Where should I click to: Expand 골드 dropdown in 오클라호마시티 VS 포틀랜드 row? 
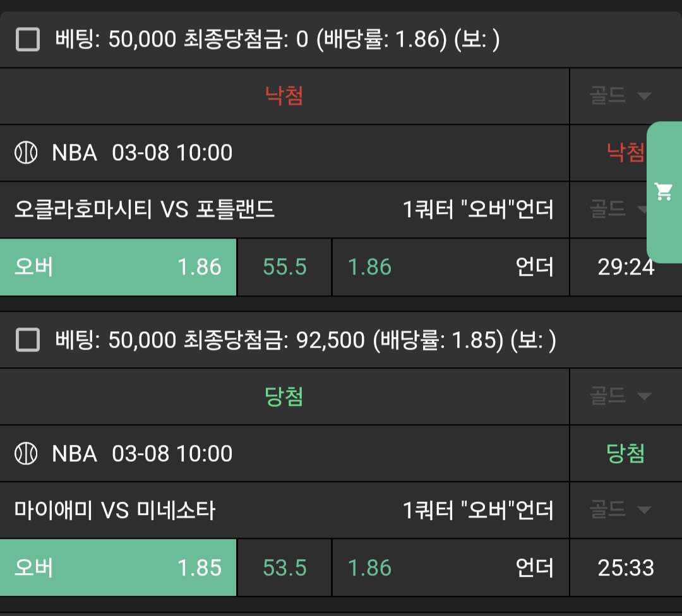[616, 209]
